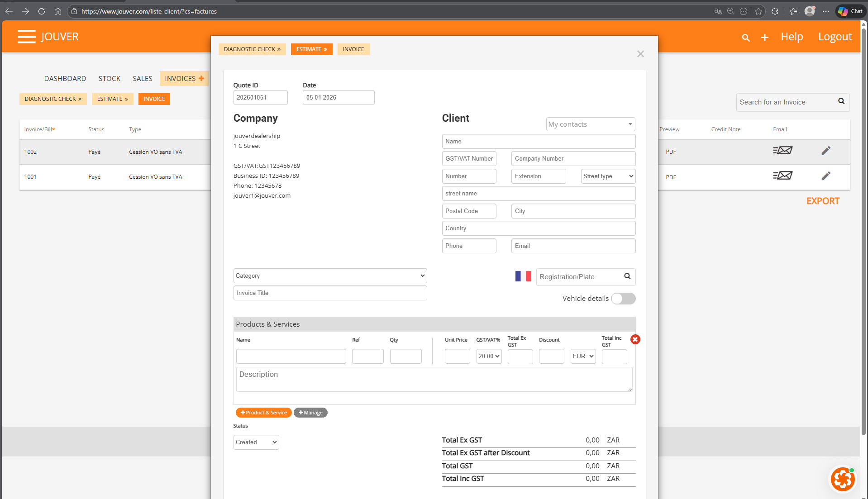The image size is (868, 499).
Task: Click the client Name field
Action: (x=539, y=142)
